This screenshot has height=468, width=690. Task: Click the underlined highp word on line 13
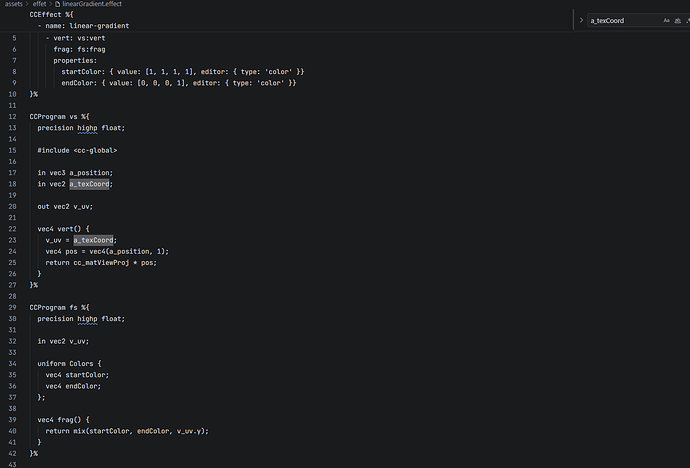point(87,128)
